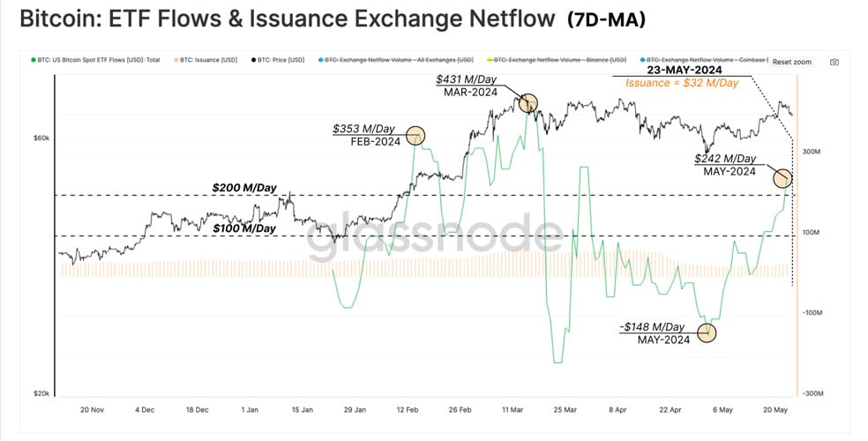
Task: Toggle the BTC: Price [USD] legend series
Action: tap(277, 60)
